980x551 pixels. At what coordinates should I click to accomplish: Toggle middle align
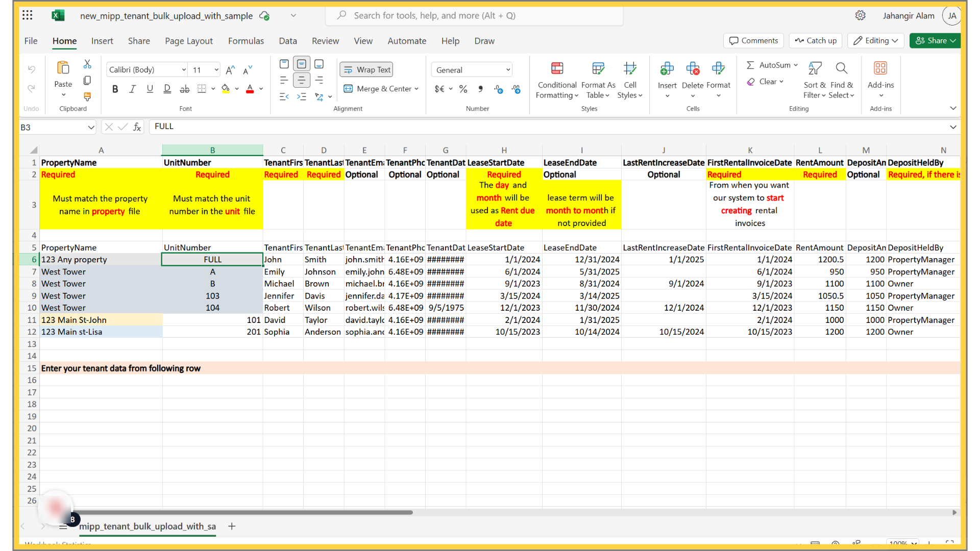[302, 64]
